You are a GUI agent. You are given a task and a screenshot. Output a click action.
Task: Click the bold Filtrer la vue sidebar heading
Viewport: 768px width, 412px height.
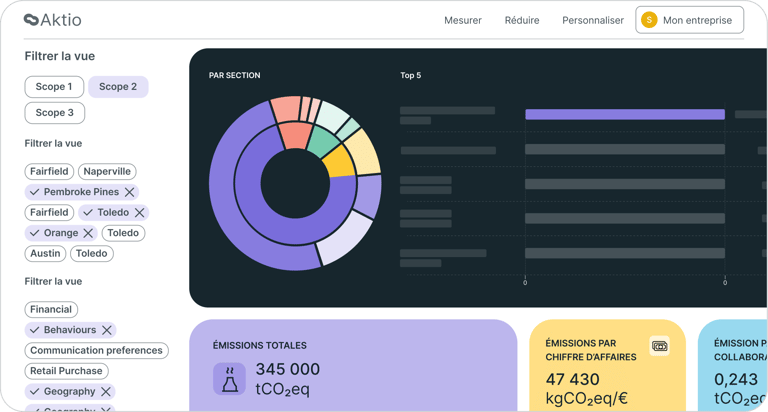pos(60,56)
